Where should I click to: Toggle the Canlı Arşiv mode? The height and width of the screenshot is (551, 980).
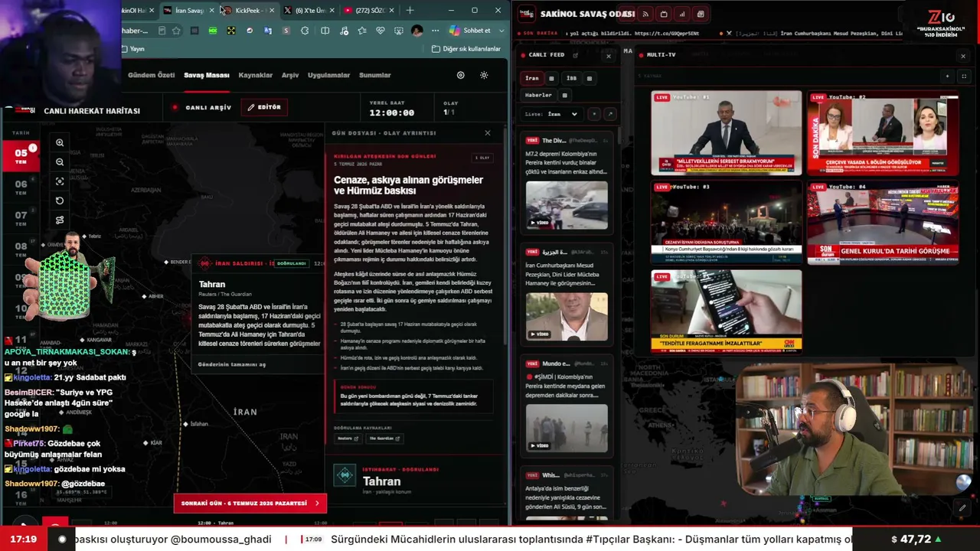[x=202, y=108]
